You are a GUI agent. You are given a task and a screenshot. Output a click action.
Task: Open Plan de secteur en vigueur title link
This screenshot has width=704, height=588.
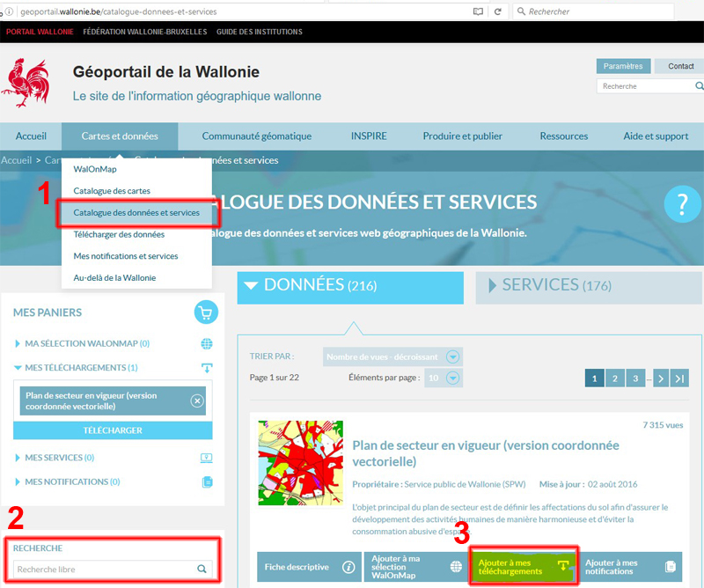click(x=486, y=453)
